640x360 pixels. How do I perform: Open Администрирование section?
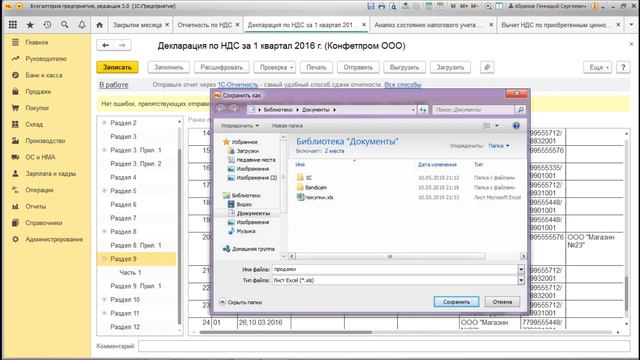pos(54,239)
